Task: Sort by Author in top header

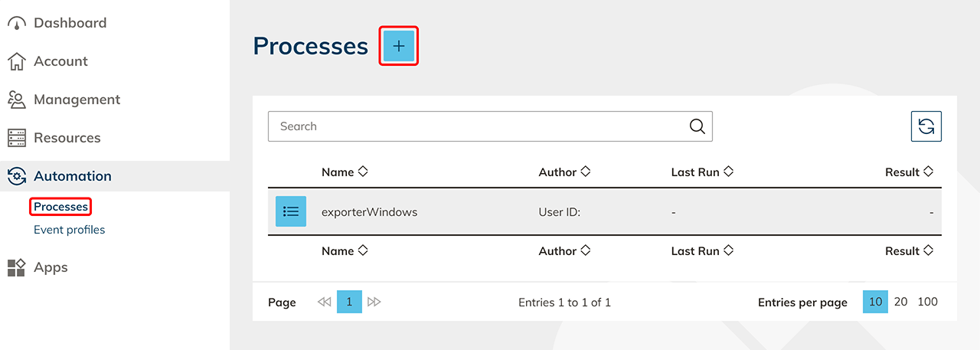Action: click(585, 172)
